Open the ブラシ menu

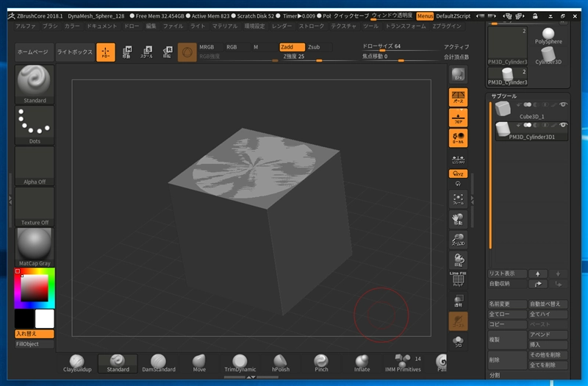pos(50,26)
